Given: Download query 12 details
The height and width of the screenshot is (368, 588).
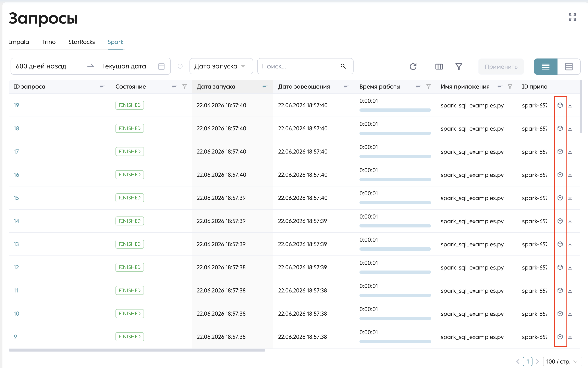Looking at the screenshot, I should pyautogui.click(x=570, y=267).
